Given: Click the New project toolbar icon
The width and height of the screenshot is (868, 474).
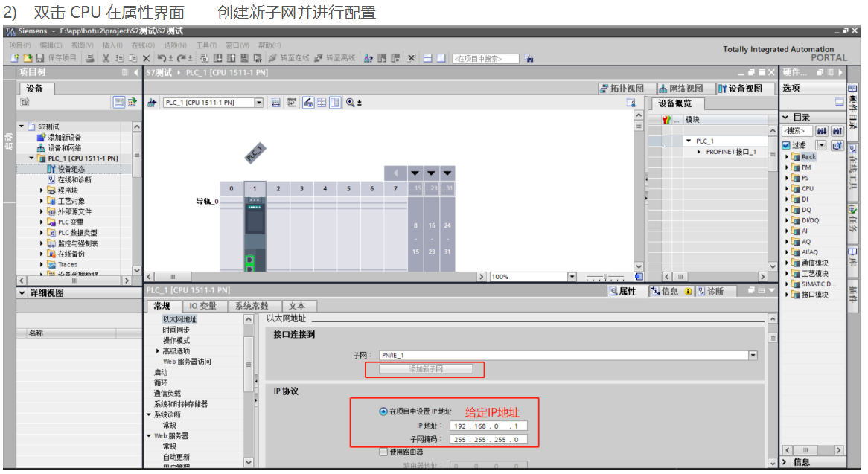Looking at the screenshot, I should click(x=14, y=58).
